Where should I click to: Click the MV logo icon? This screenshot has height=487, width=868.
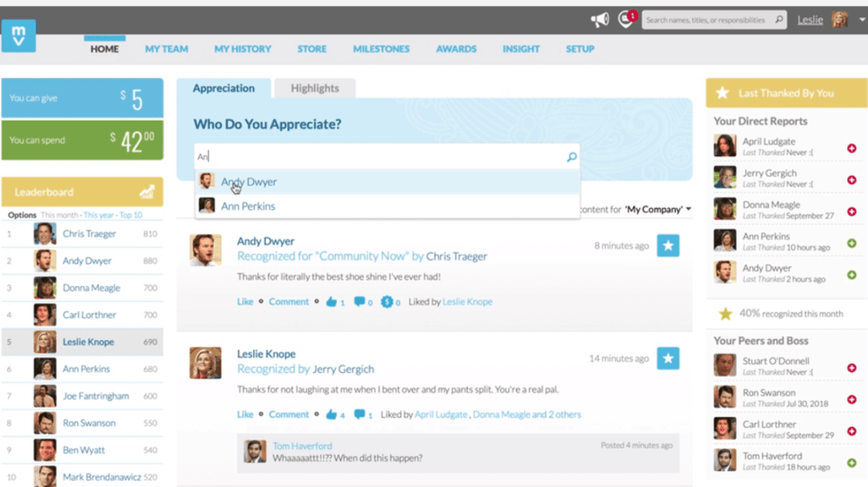point(18,36)
